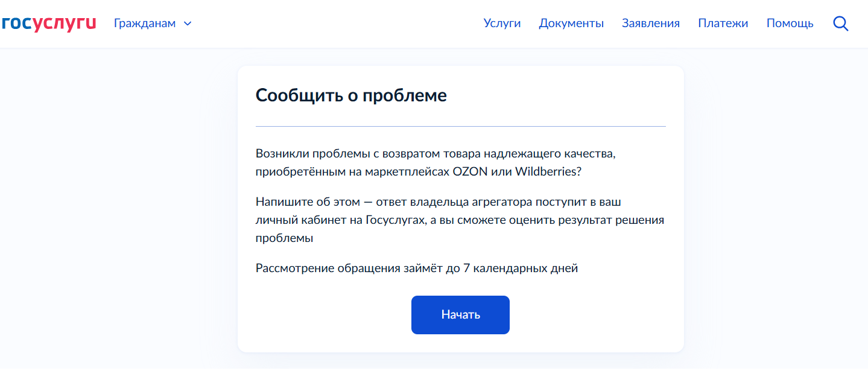Screen dimensions: 868x391
Task: Click the search magnifier icon
Action: [x=841, y=24]
